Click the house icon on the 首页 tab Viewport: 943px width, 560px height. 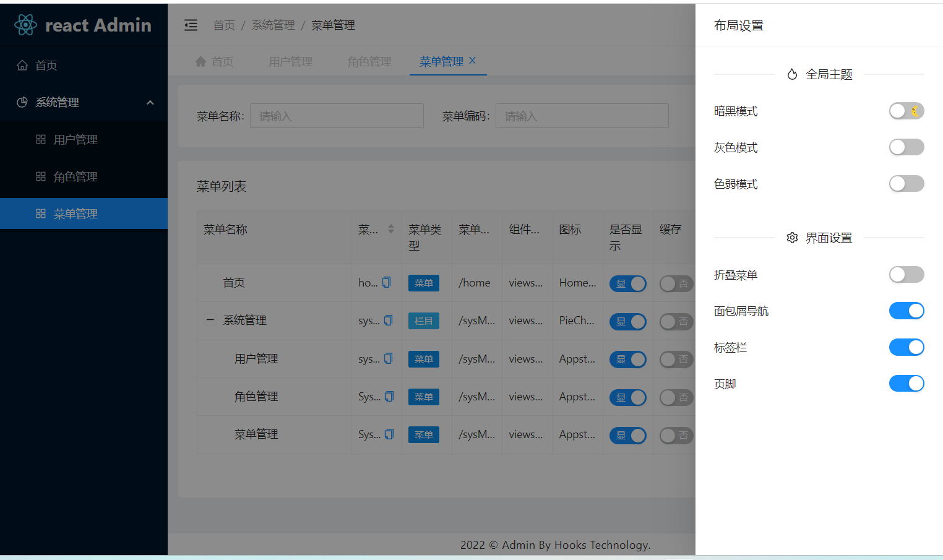(x=200, y=61)
